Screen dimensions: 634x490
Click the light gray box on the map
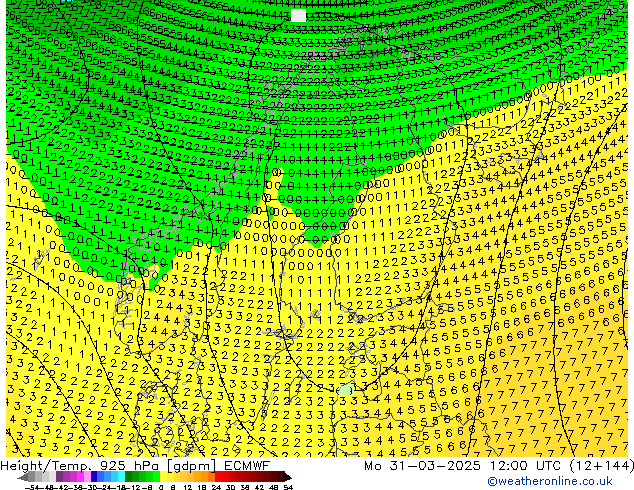click(298, 15)
